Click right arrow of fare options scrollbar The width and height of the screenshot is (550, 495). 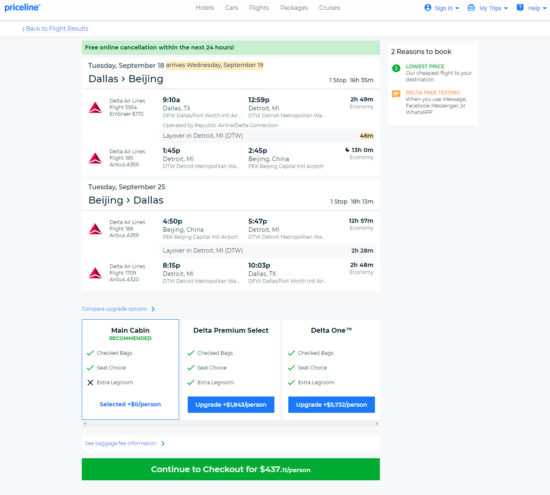[x=377, y=423]
